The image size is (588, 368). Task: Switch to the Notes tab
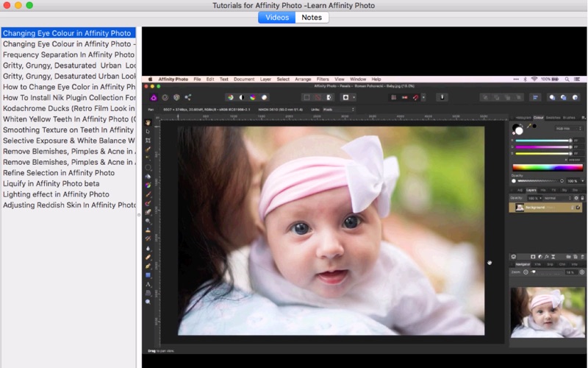click(x=312, y=17)
